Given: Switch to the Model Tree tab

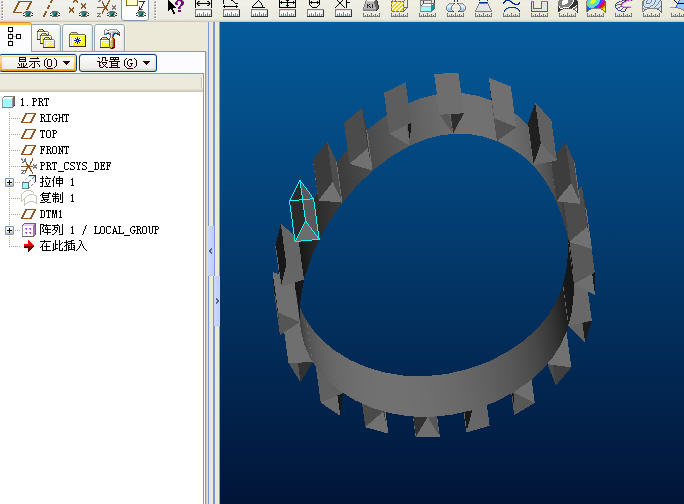Looking at the screenshot, I should tap(15, 37).
